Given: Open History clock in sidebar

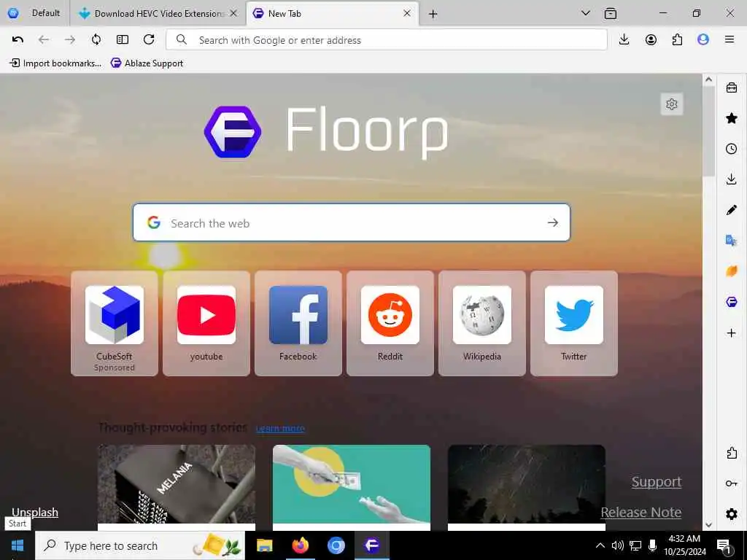Looking at the screenshot, I should 732,149.
